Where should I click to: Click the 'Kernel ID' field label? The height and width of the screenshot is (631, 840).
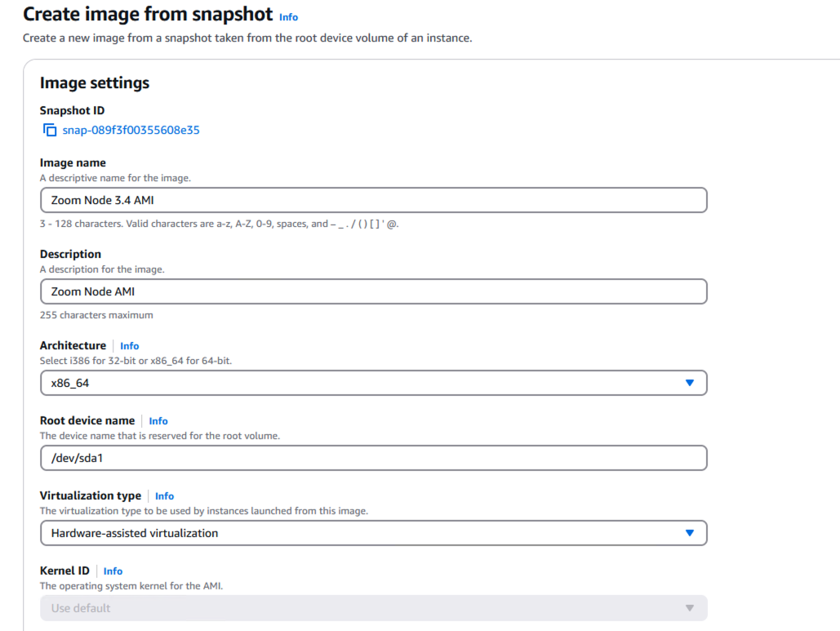[64, 571]
